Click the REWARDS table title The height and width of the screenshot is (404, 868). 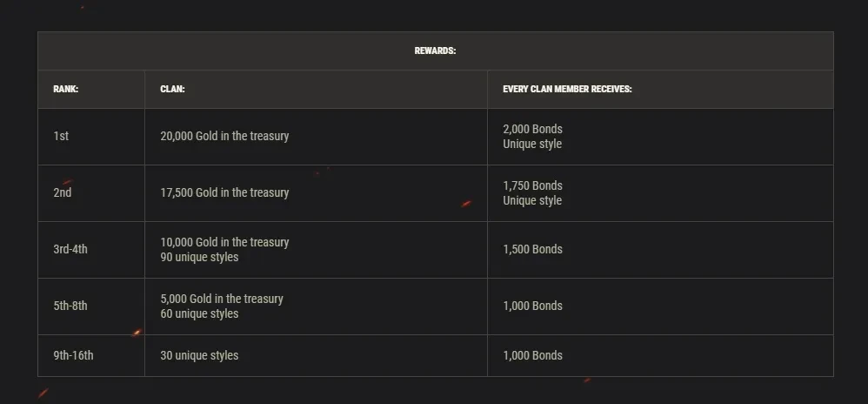pyautogui.click(x=435, y=50)
